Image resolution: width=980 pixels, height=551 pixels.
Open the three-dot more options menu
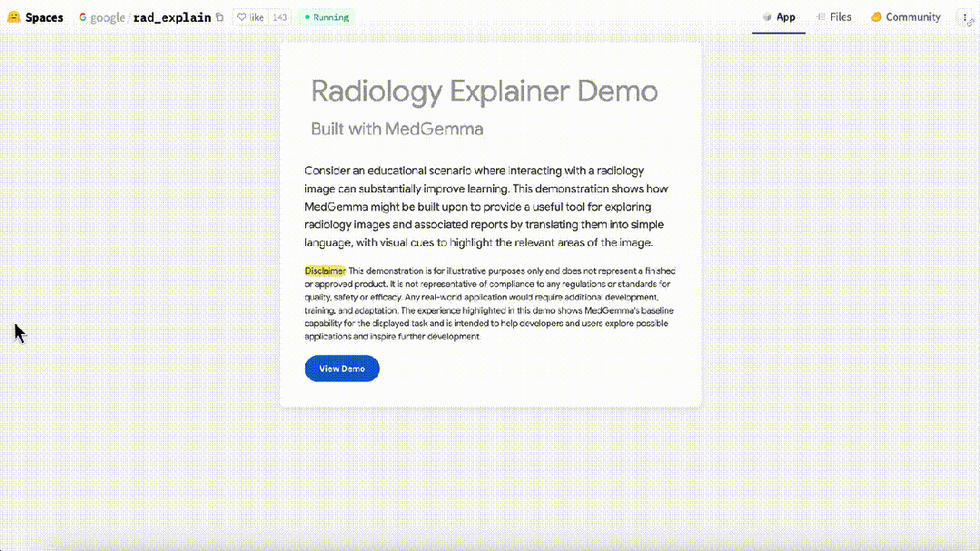click(965, 17)
